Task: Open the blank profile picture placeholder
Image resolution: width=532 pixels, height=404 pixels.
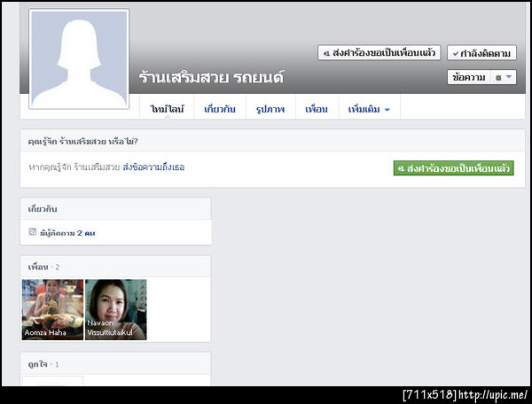Action: tap(79, 59)
